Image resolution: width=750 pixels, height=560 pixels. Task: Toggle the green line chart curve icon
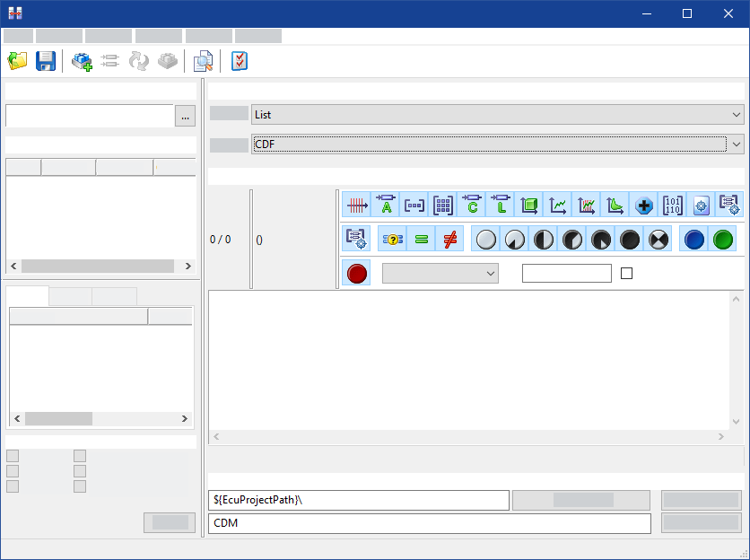[558, 205]
